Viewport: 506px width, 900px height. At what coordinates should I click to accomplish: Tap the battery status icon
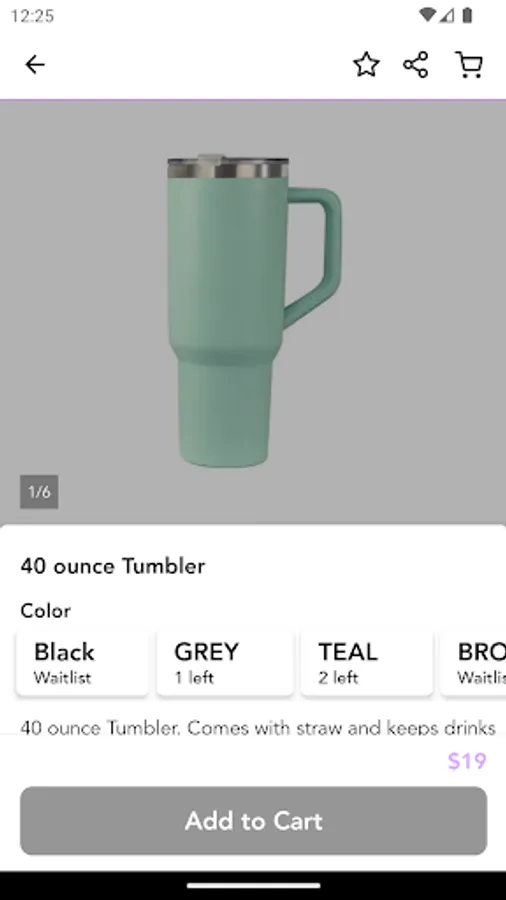click(468, 15)
